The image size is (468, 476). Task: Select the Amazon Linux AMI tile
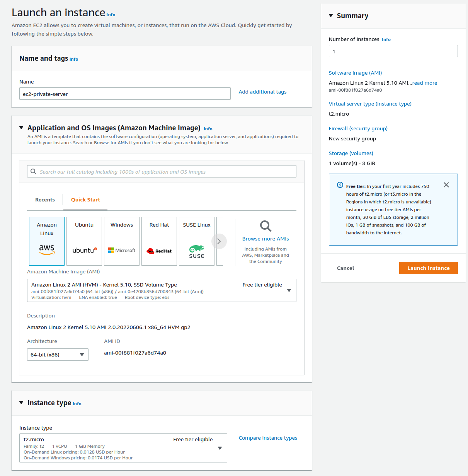tap(47, 241)
